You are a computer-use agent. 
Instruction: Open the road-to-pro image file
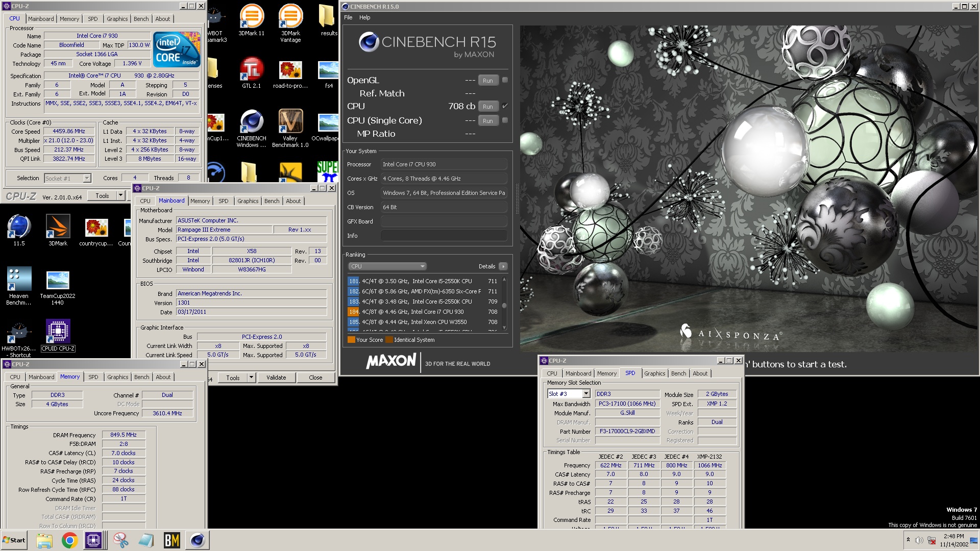[290, 73]
